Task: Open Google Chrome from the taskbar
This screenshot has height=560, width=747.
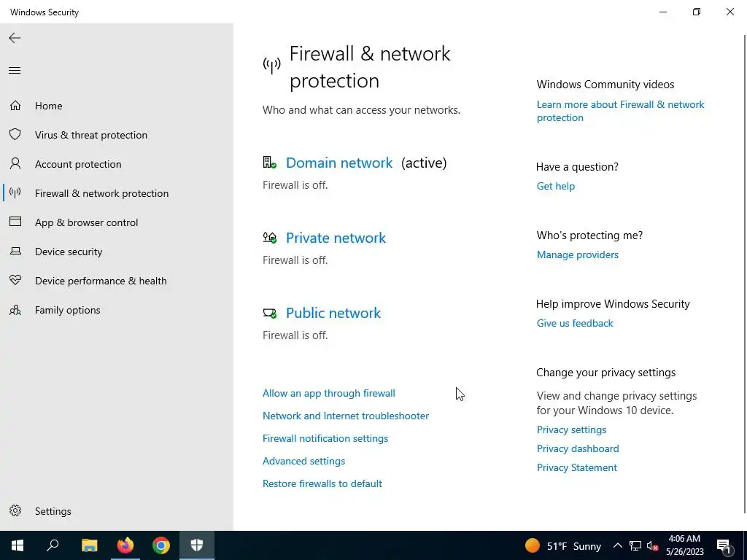Action: 161,545
